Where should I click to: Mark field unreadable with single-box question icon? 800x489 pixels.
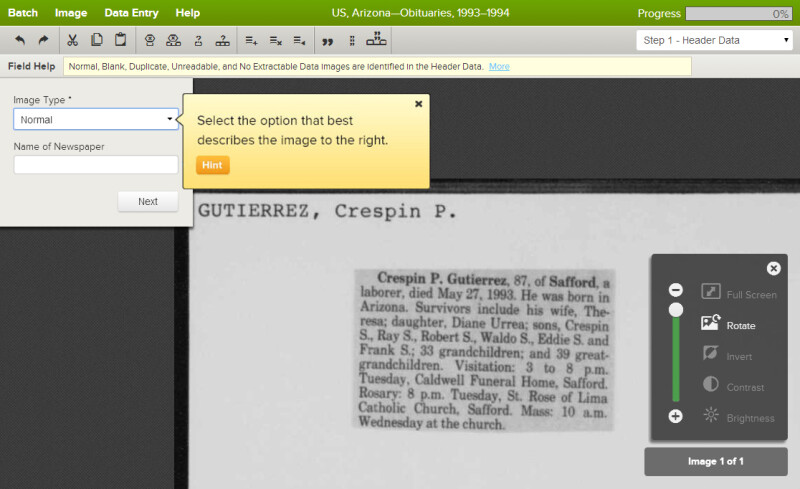click(198, 40)
